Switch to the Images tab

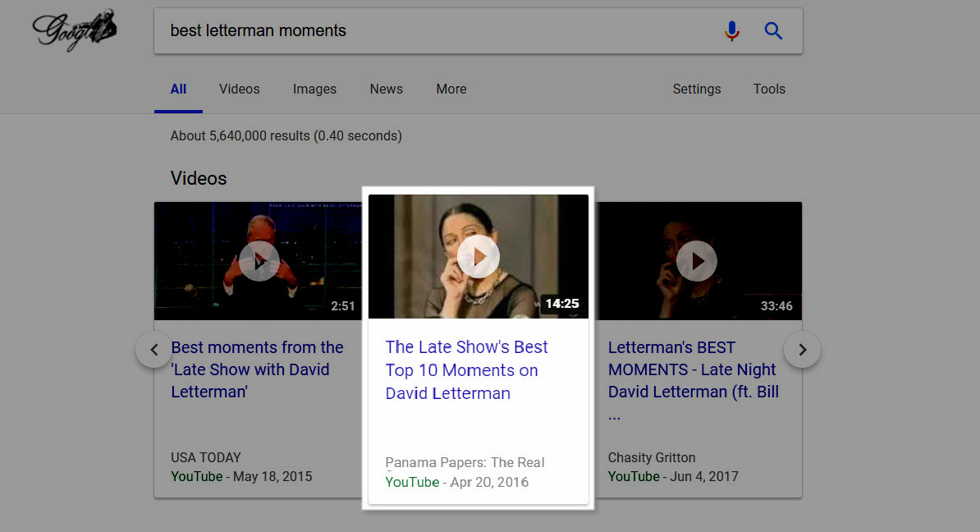point(314,89)
